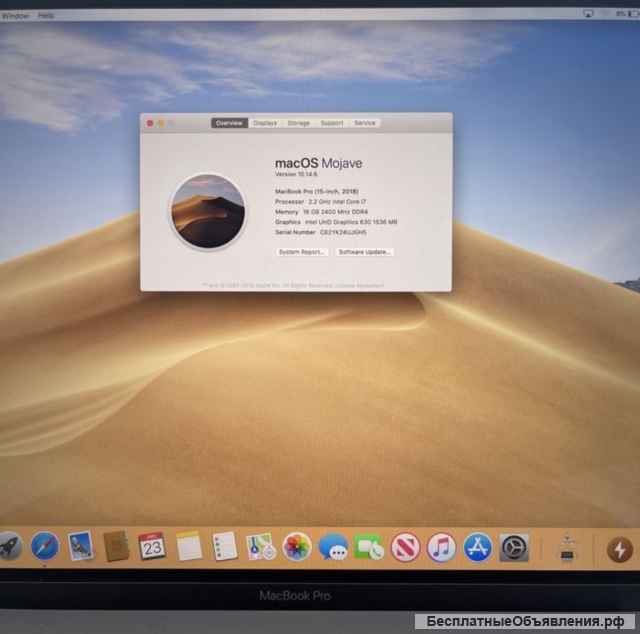Click the Version 10.14.6 text
This screenshot has height=634, width=640.
(296, 174)
